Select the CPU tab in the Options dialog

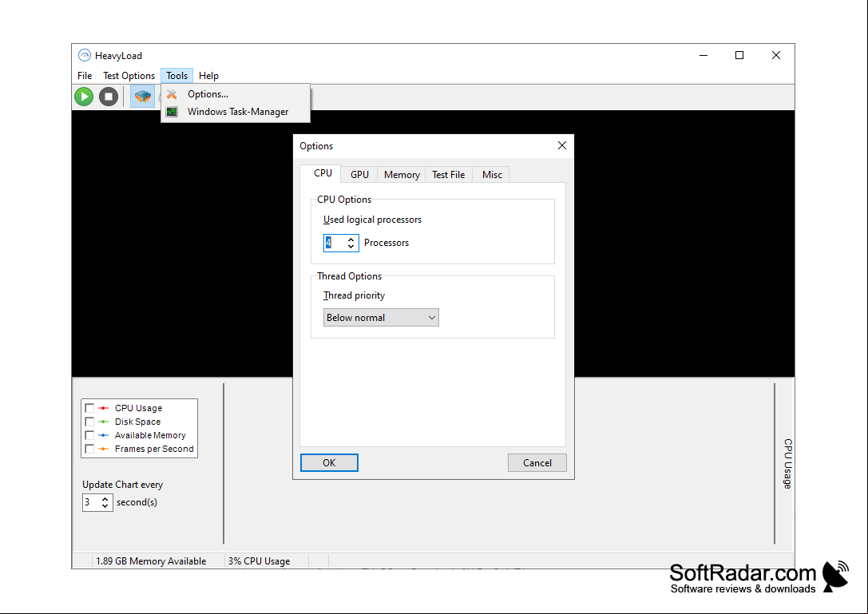tap(323, 173)
